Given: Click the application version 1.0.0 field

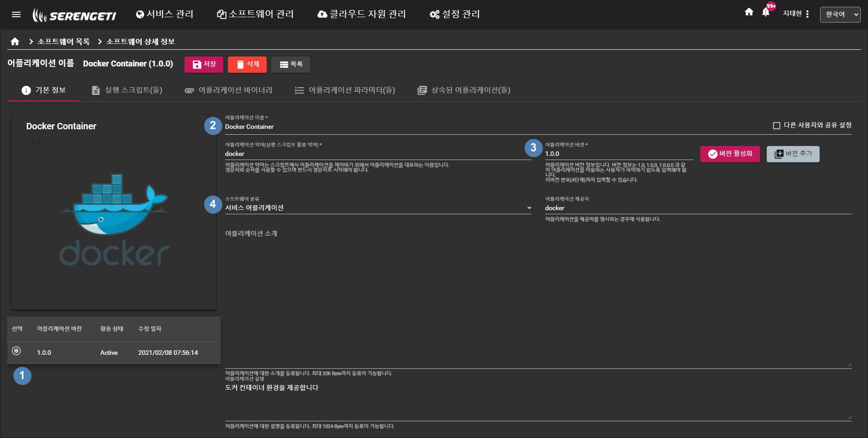Looking at the screenshot, I should pyautogui.click(x=619, y=154).
